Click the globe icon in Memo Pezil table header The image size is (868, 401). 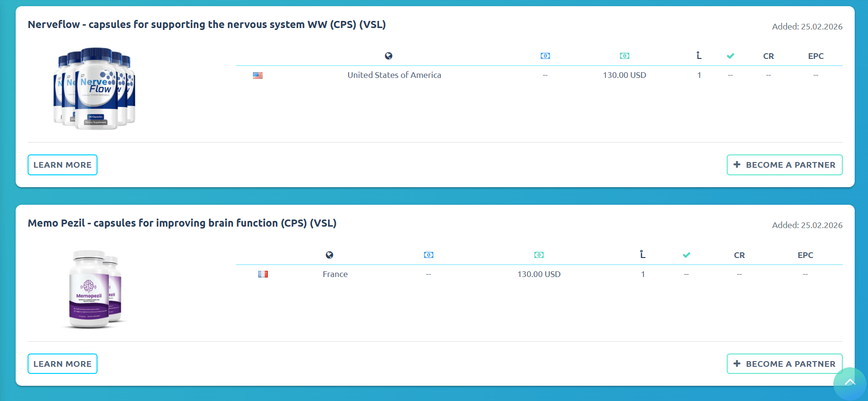tap(329, 255)
